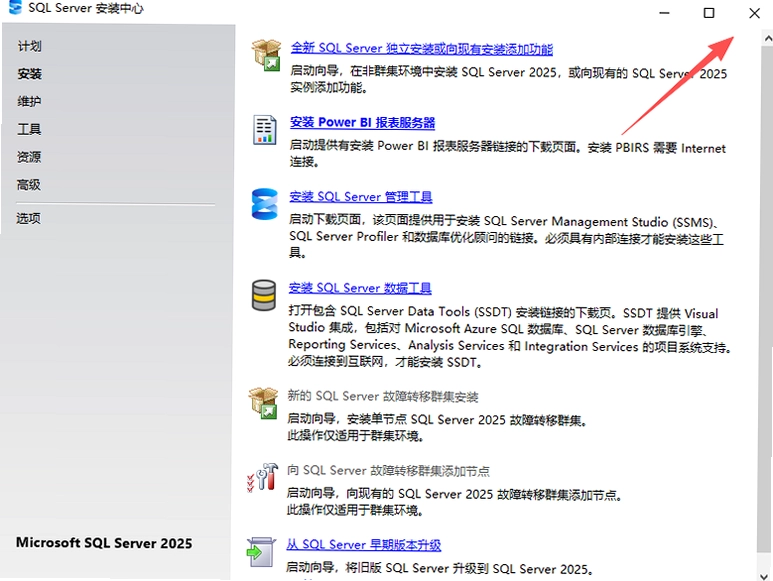Select the 安装 sidebar item
Screen dimensions: 773x581
point(30,74)
